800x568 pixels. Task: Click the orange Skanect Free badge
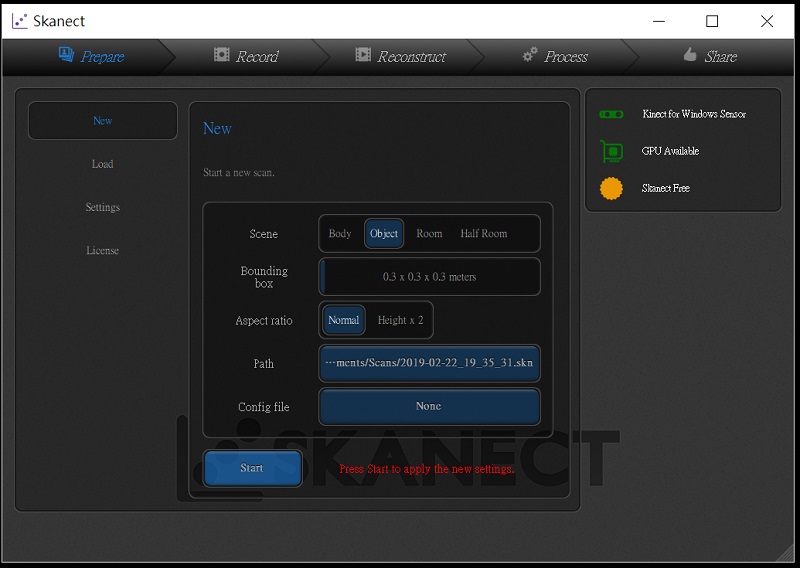click(611, 188)
